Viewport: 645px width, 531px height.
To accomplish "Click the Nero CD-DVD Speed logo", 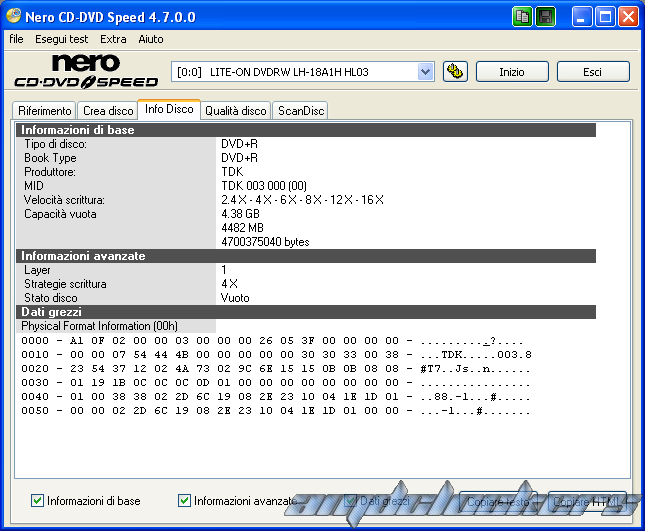I will (86, 71).
